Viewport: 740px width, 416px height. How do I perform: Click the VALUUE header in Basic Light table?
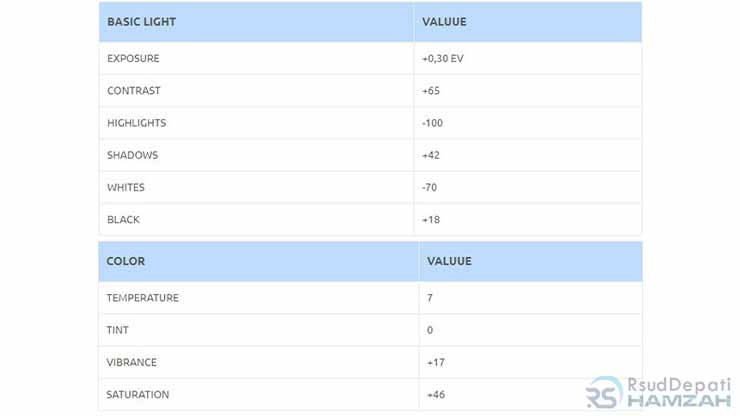coord(444,22)
